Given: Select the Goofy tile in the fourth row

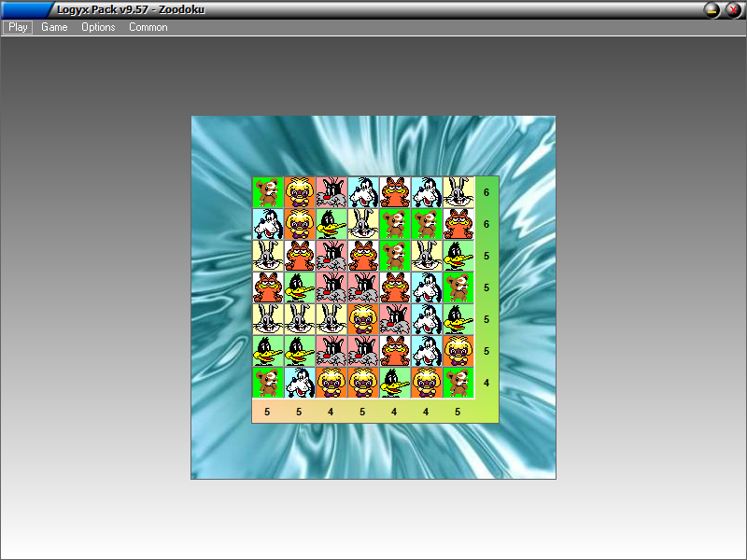Looking at the screenshot, I should pyautogui.click(x=427, y=287).
